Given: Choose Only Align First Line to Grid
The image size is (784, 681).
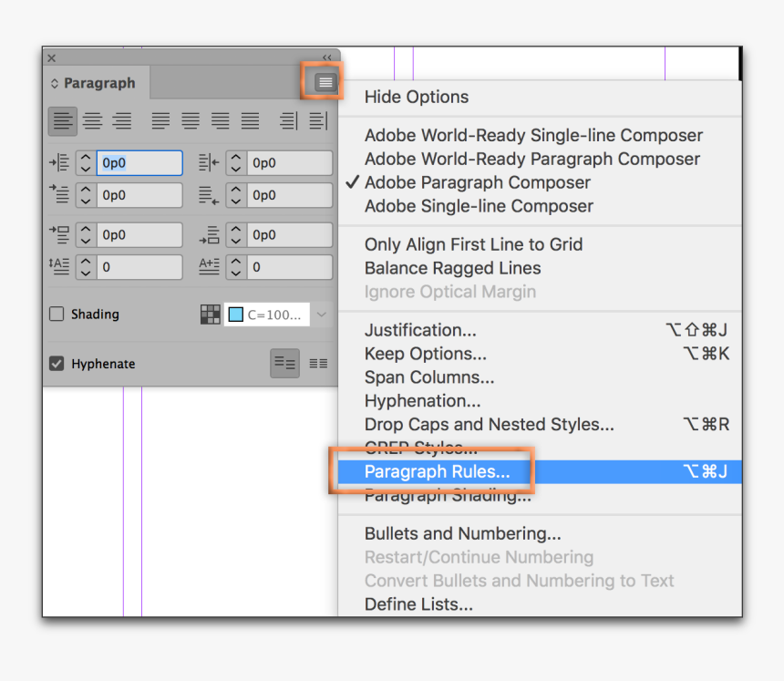Looking at the screenshot, I should coord(540,244).
